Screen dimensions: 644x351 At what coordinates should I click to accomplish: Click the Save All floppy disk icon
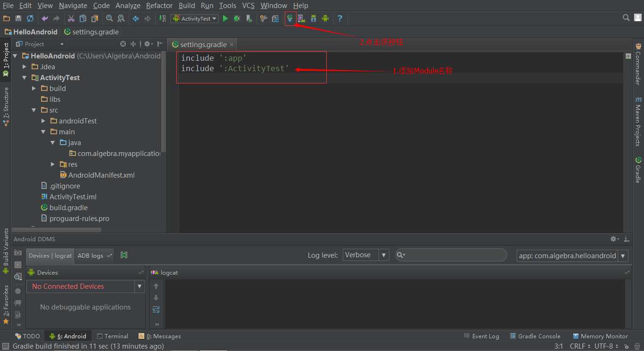point(18,18)
